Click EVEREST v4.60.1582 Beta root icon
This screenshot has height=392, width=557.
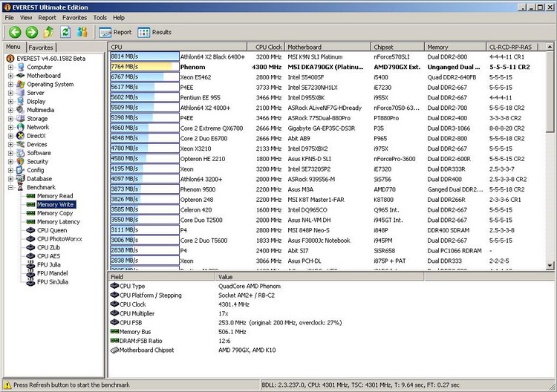point(10,59)
